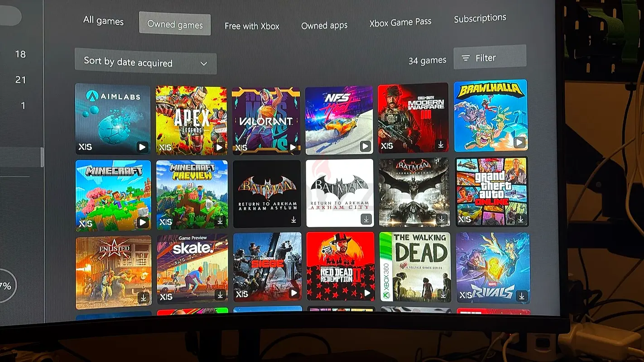Image resolution: width=644 pixels, height=362 pixels.
Task: Open the Enlisted cover art
Action: (x=114, y=271)
